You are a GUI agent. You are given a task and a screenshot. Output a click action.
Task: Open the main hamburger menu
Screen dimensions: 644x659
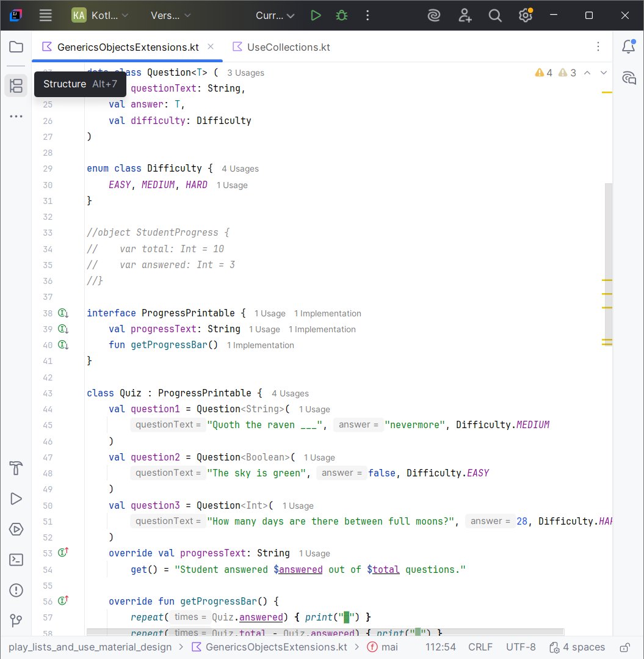(45, 15)
